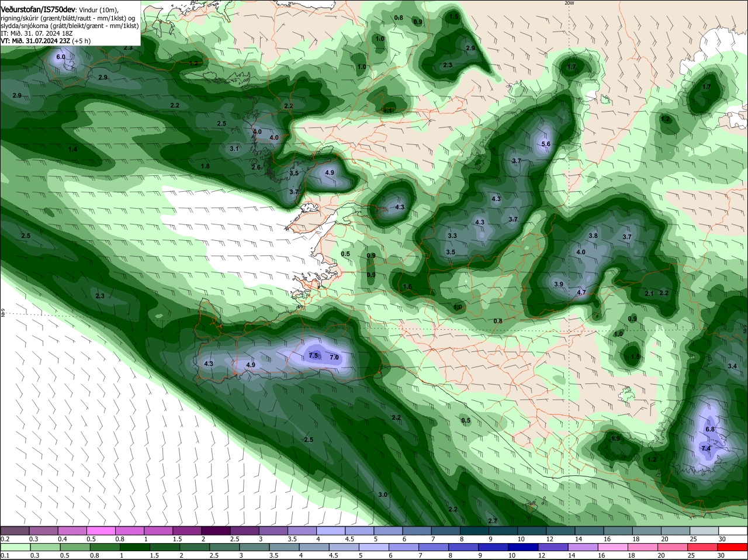Image resolution: width=748 pixels, height=560 pixels.
Task: Click the red 30 swatch in the rain legend
Action: coord(733,547)
